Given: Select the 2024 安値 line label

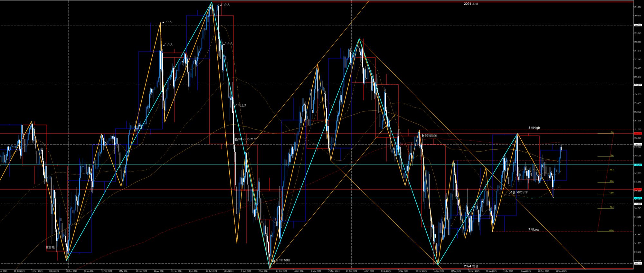Looking at the screenshot, I should coord(471,266).
